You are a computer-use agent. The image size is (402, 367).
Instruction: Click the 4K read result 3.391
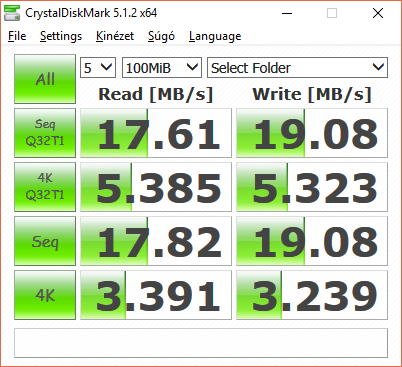pos(156,295)
